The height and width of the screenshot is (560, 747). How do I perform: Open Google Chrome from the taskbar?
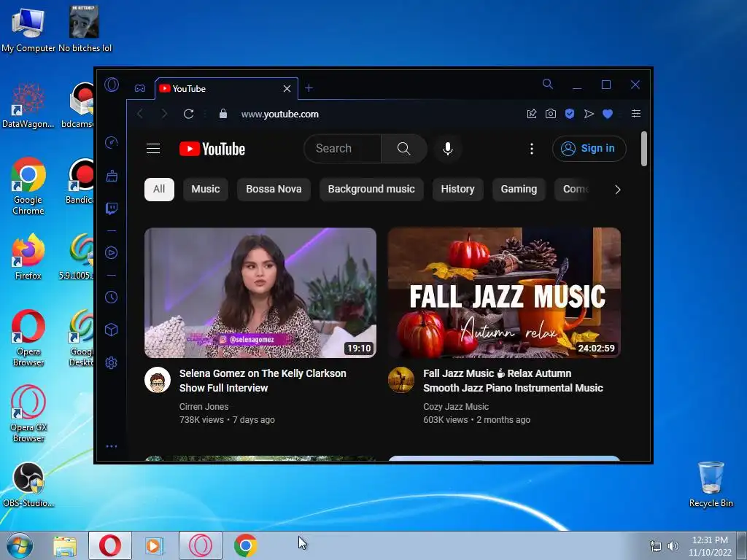click(x=245, y=545)
